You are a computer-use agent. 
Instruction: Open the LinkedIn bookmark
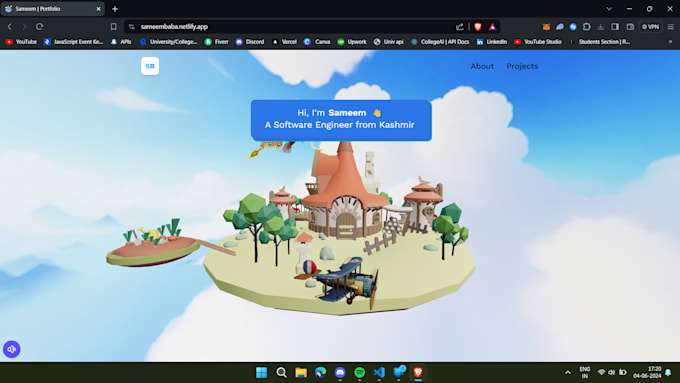tap(492, 42)
